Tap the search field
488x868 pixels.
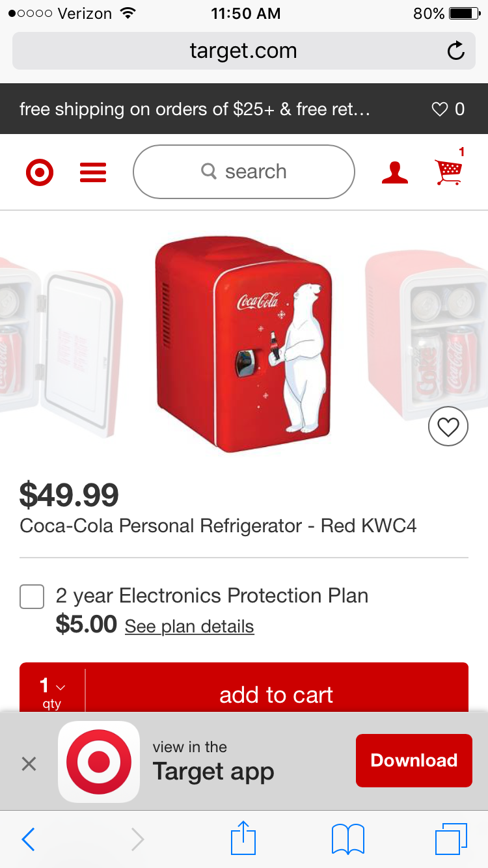244,172
